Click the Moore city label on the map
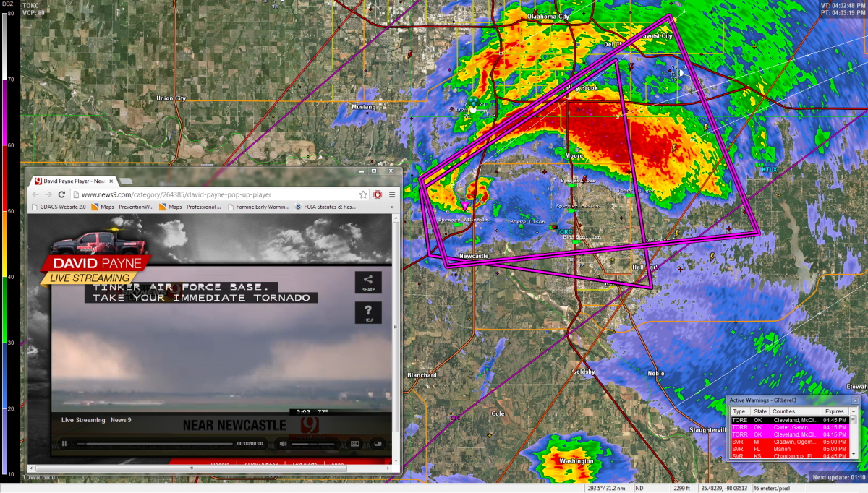The width and height of the screenshot is (868, 493). (574, 155)
